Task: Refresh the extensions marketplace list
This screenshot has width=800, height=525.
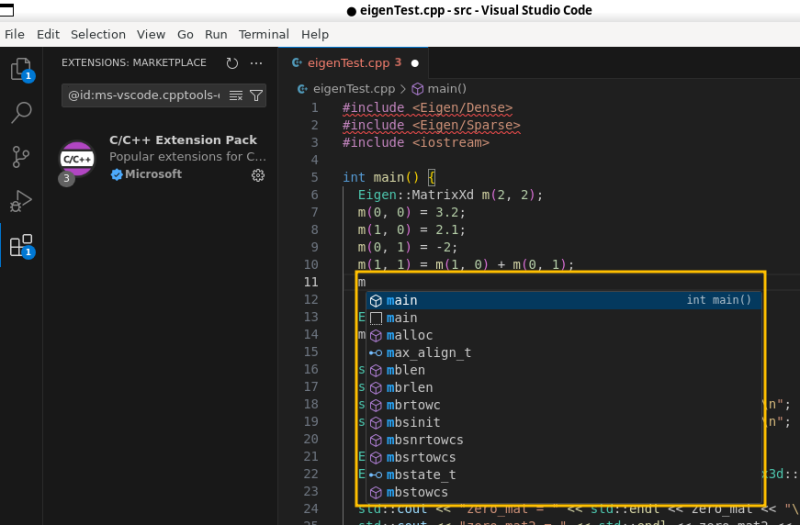Action: tap(232, 63)
